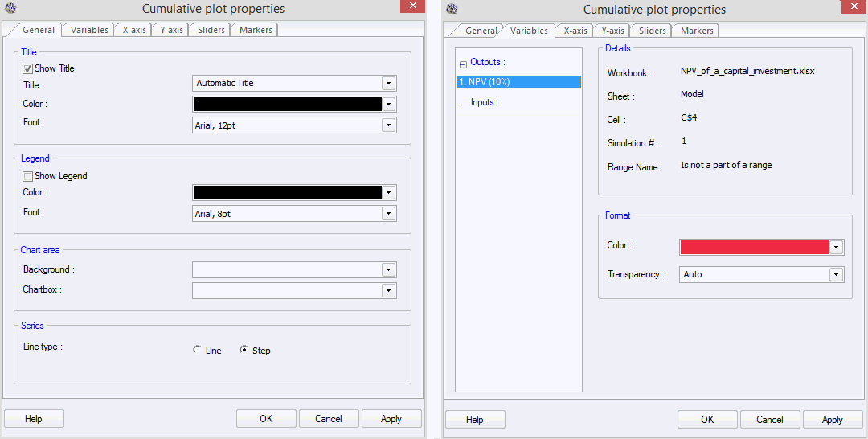
Task: Open the Automatic Title dropdown
Action: click(388, 83)
